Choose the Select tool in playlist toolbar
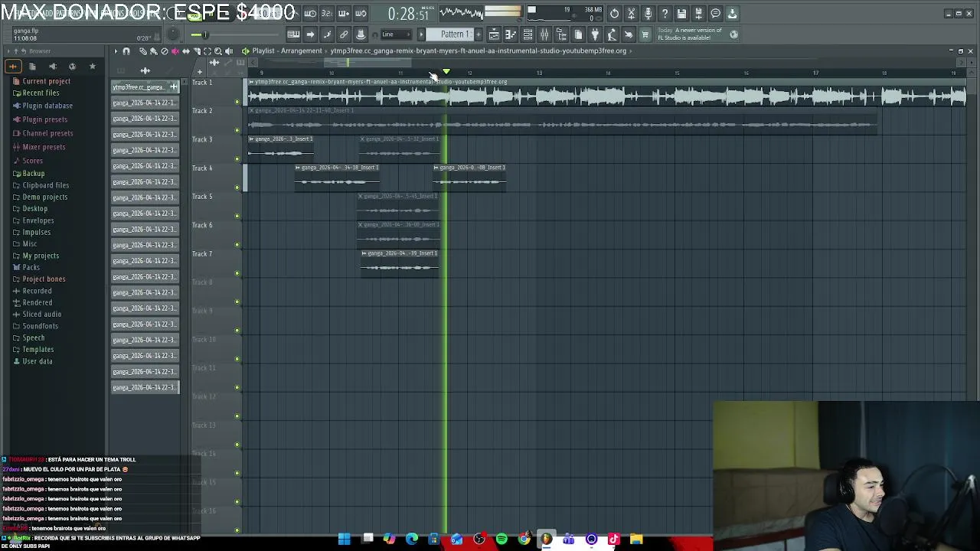 [x=207, y=51]
